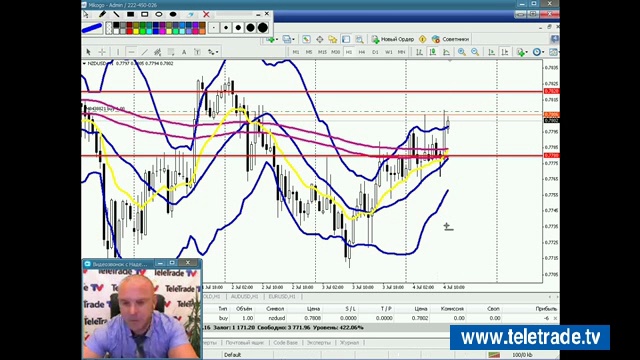The width and height of the screenshot is (640, 360).
Task: Open the Журнал terminal tab
Action: (349, 343)
